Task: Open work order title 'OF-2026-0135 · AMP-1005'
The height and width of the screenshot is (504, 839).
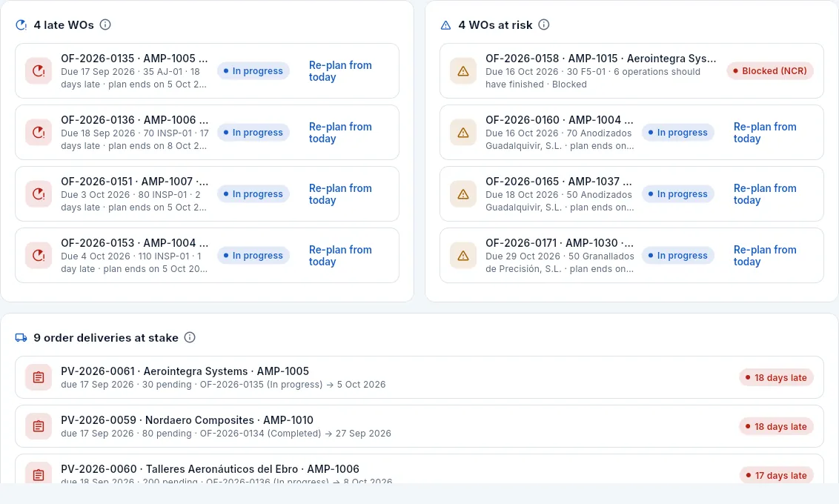Action: [134, 59]
